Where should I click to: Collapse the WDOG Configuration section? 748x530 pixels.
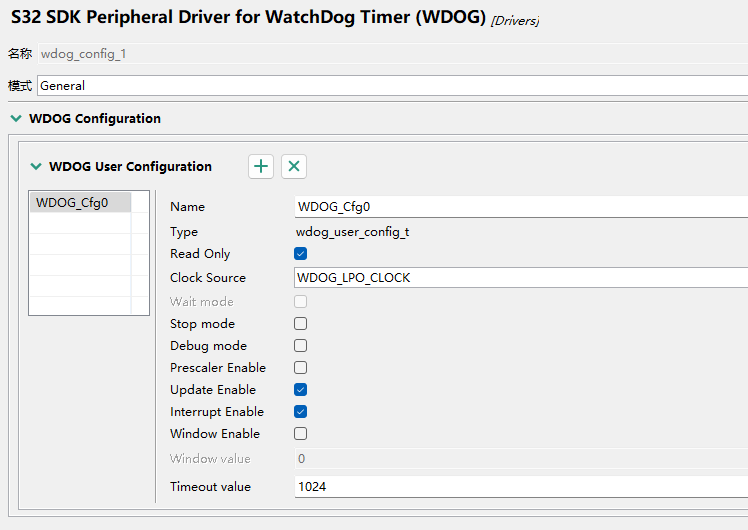[15, 118]
